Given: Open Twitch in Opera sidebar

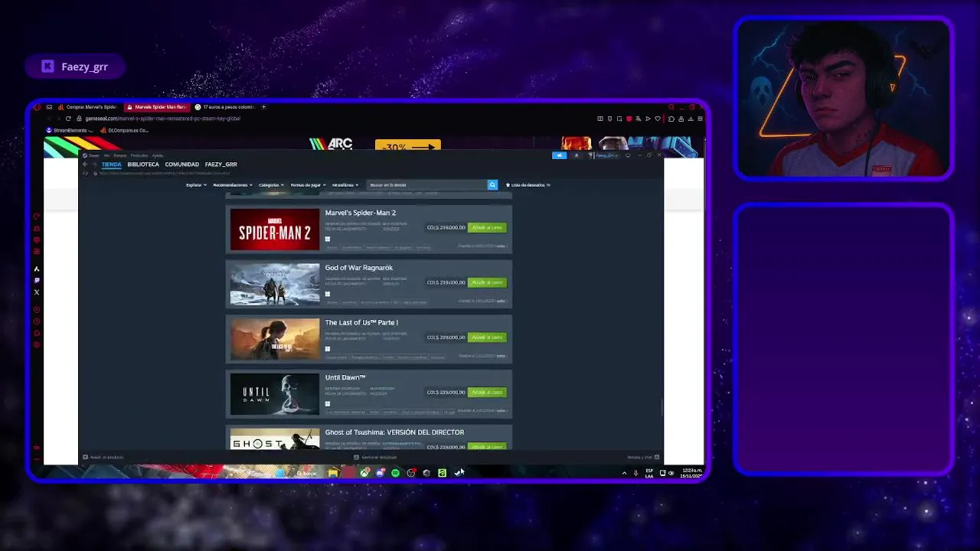Looking at the screenshot, I should [36, 280].
